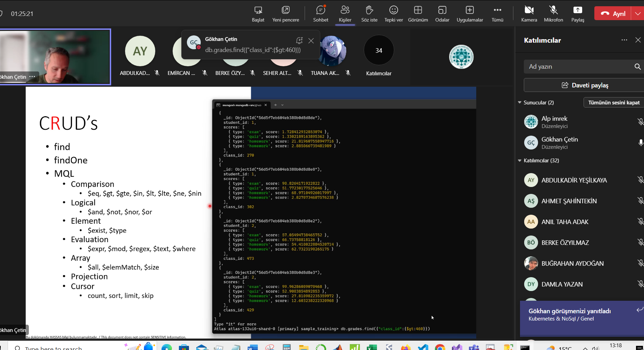Open the Tümü more options menu
Image resolution: width=644 pixels, height=350 pixels.
[x=497, y=14]
